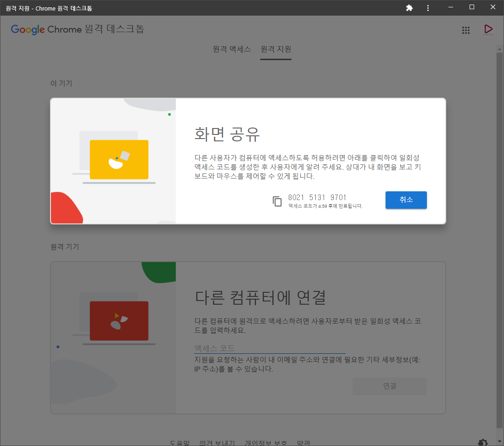
Task: Select the 원격 지원 tab
Action: coord(276,49)
